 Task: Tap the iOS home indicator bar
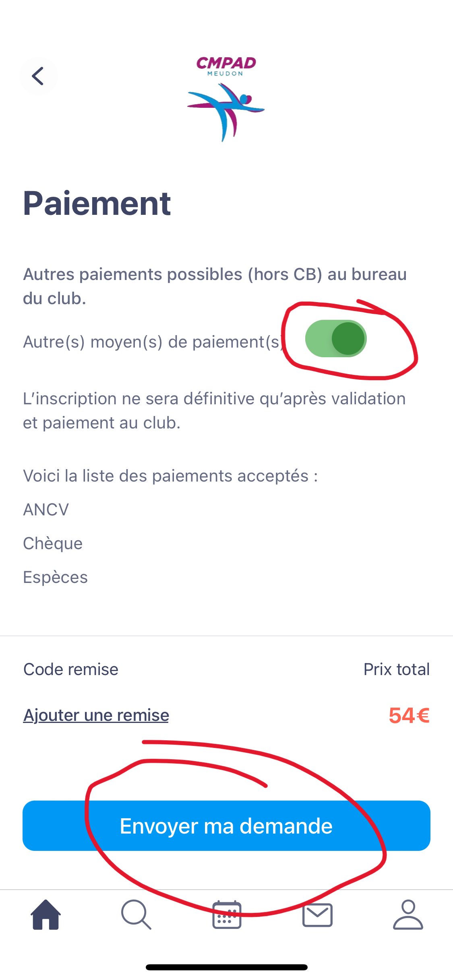pos(227,967)
